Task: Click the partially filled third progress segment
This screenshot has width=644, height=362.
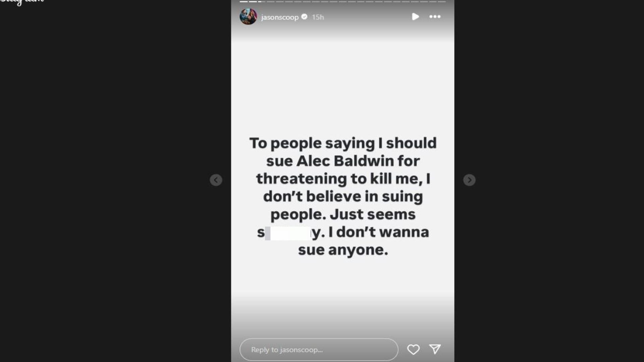Action: point(262,2)
